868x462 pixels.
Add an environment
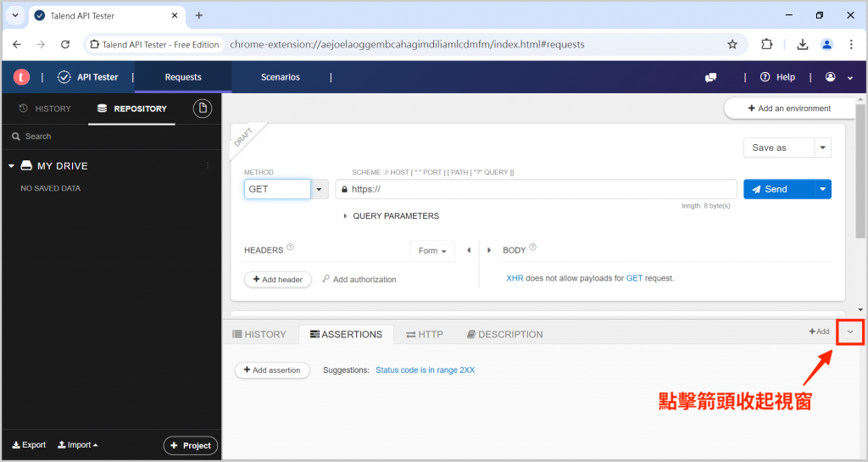789,109
